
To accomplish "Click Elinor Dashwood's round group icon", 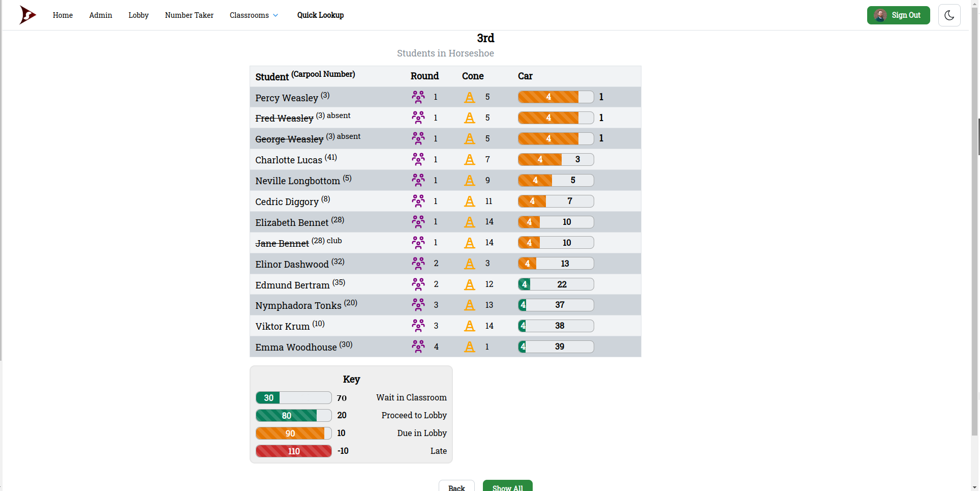I will (x=418, y=264).
